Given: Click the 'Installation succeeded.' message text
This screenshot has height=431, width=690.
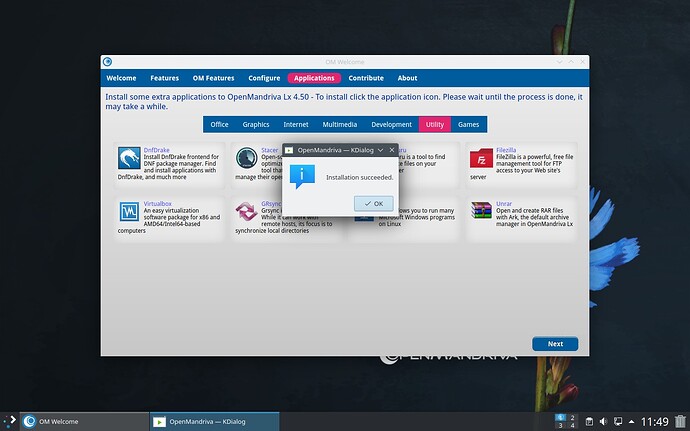Looking at the screenshot, I should [360, 177].
